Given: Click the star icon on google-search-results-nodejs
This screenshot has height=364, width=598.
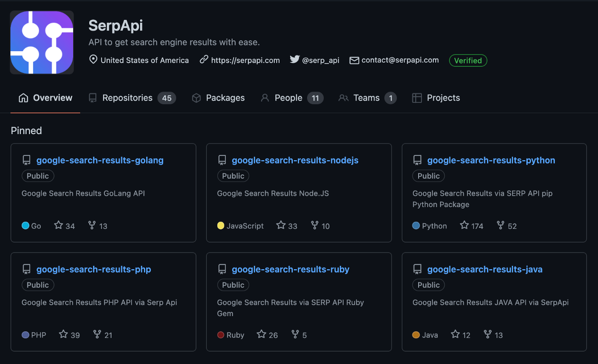Looking at the screenshot, I should coord(281,226).
